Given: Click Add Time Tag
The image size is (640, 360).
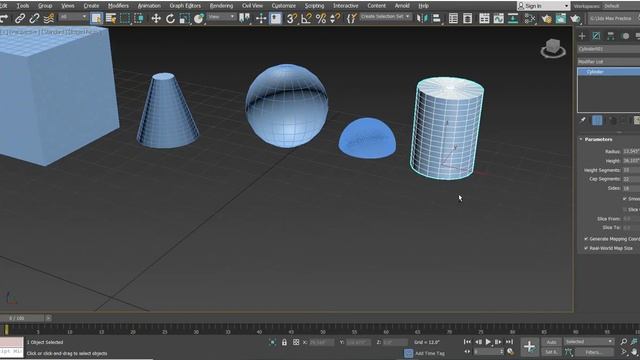Looking at the screenshot, I should pyautogui.click(x=430, y=353).
